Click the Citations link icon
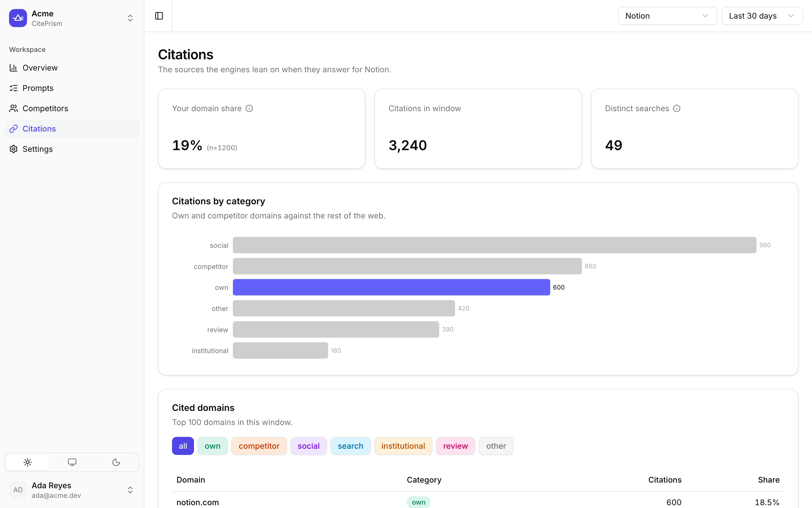 click(14, 129)
